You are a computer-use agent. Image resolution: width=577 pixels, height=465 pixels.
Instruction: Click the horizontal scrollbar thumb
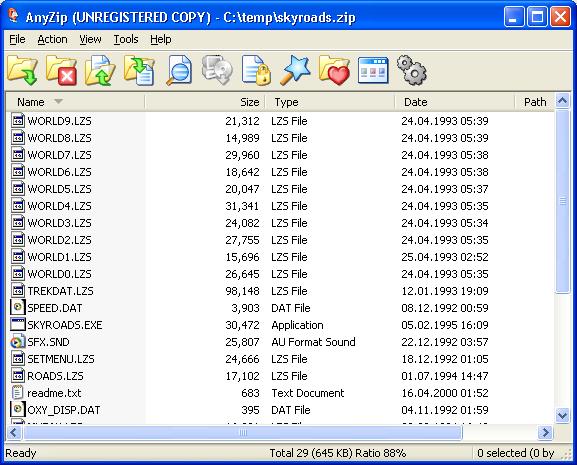point(243,432)
